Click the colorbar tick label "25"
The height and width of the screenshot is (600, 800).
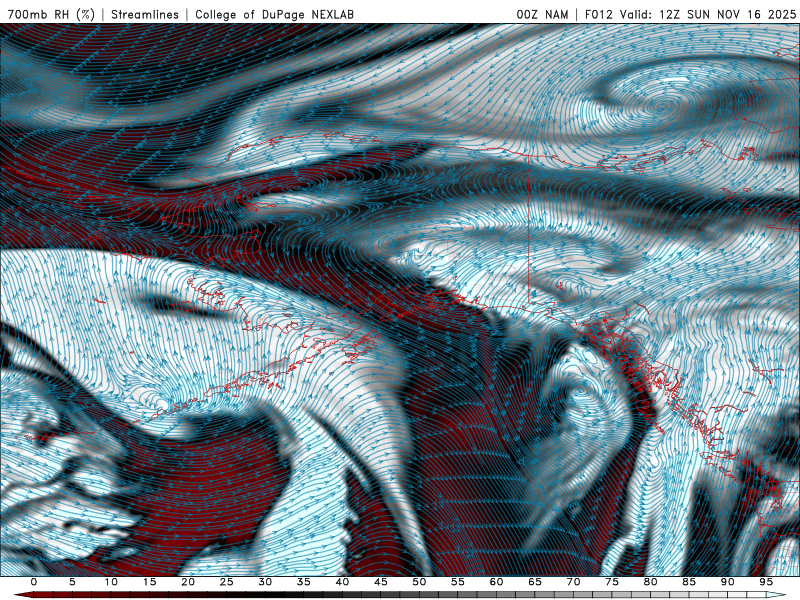pos(227,582)
